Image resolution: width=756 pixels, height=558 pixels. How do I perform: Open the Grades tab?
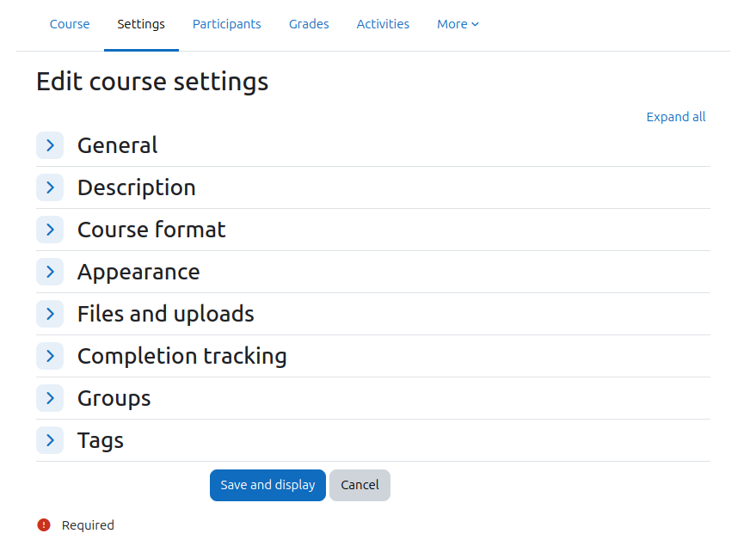tap(309, 24)
